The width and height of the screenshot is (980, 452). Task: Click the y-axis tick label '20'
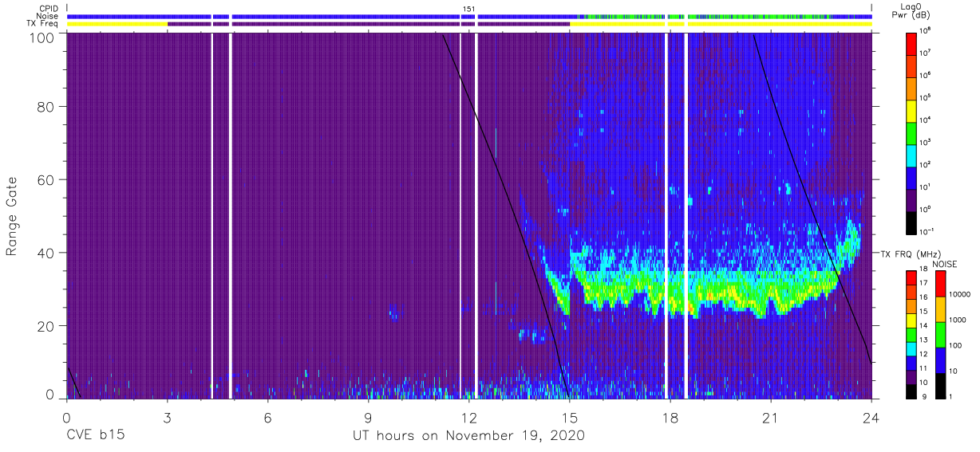(x=46, y=326)
